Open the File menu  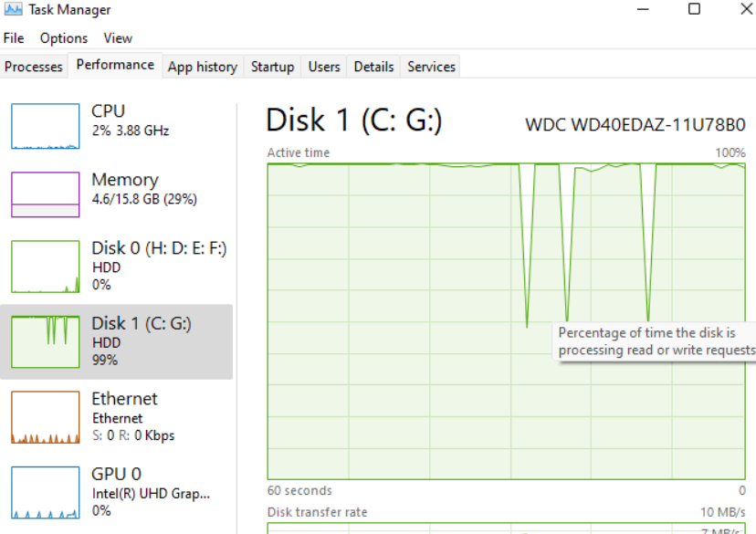(x=14, y=38)
